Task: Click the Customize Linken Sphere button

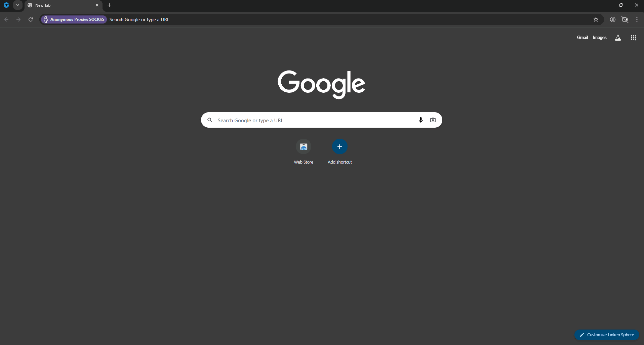Action: [x=607, y=335]
